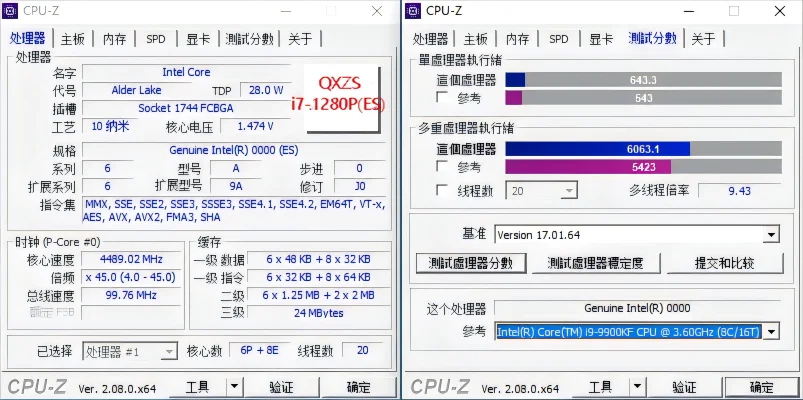803x400 pixels.
Task: Click the 核心速度 value 4489.02 MHz
Action: 131,259
